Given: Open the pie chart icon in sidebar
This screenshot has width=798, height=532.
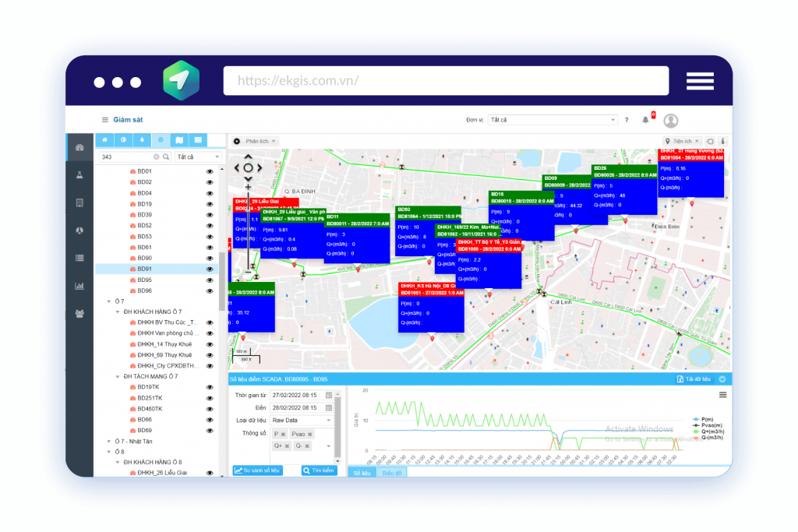Looking at the screenshot, I should [79, 231].
